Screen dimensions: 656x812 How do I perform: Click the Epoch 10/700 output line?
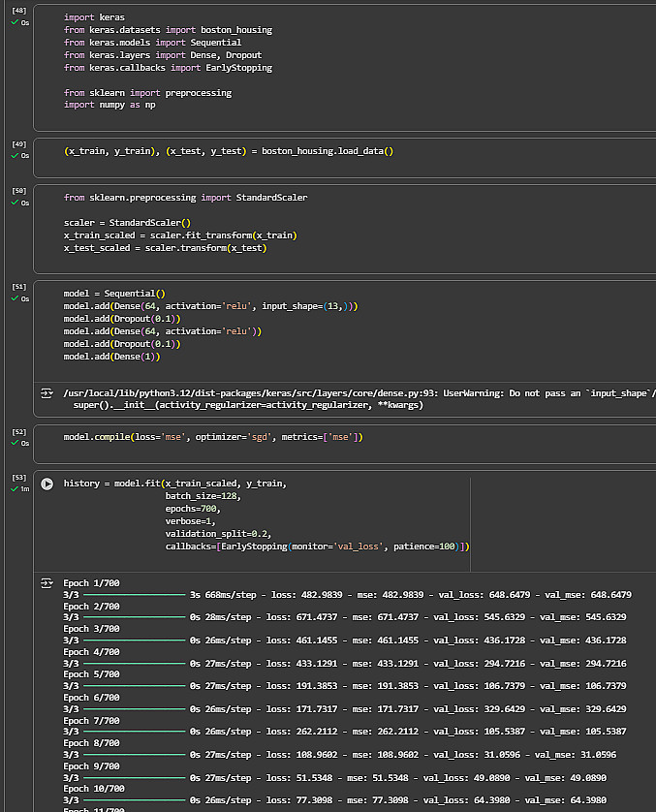pyautogui.click(x=92, y=788)
